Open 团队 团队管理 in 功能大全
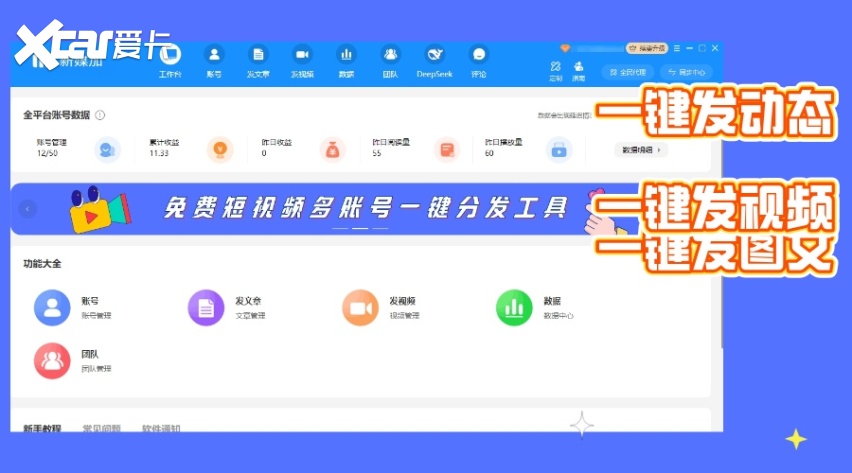The image size is (852, 473). click(x=72, y=360)
